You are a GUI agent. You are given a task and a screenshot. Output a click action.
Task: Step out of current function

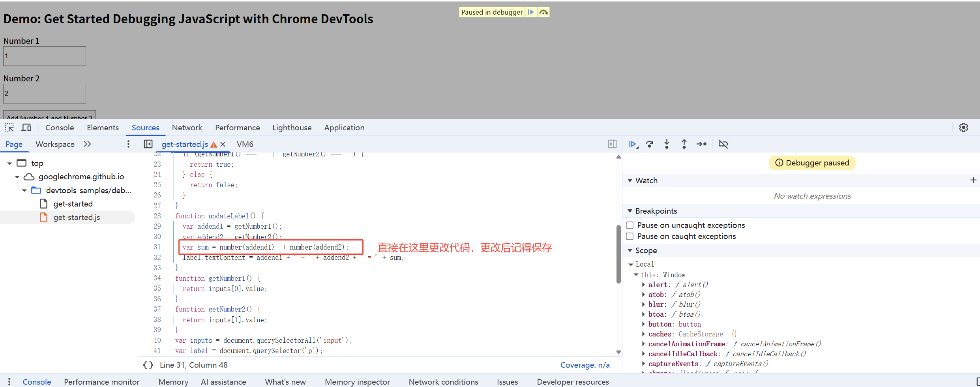pyautogui.click(x=684, y=144)
